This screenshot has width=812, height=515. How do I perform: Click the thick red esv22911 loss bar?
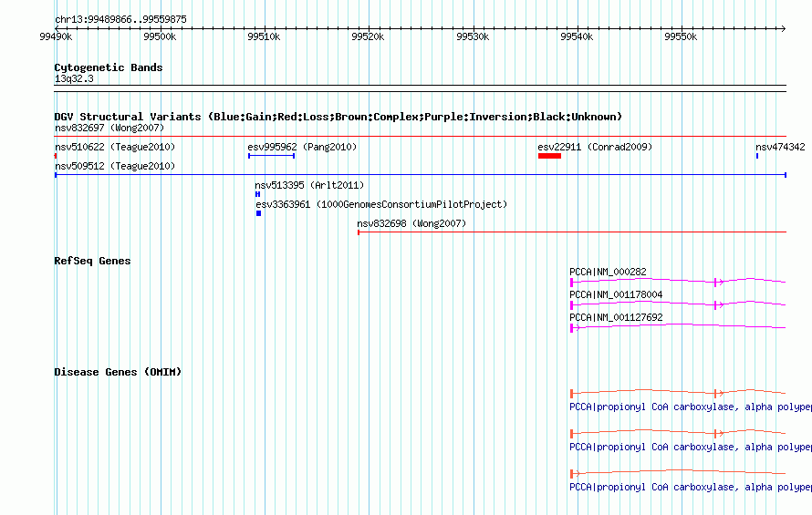point(549,156)
